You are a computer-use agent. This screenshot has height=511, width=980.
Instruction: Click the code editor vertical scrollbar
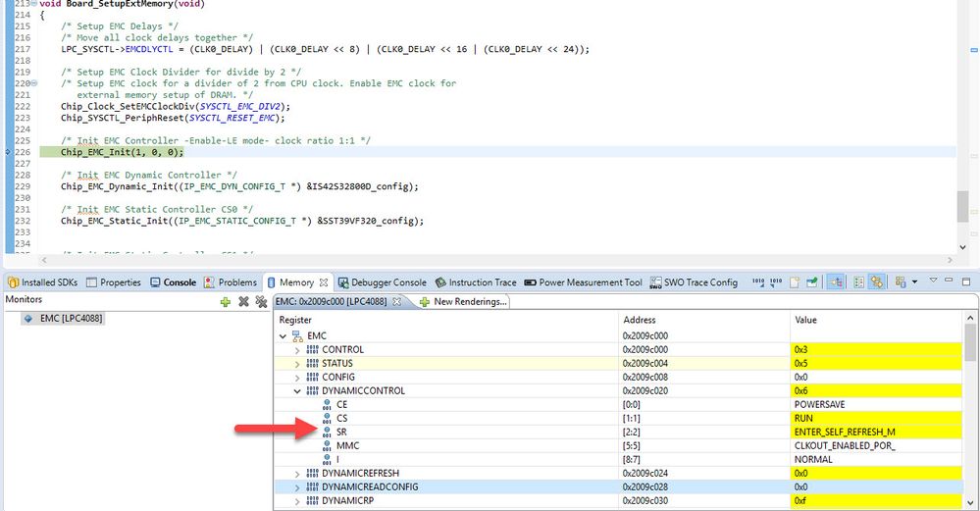[962, 207]
